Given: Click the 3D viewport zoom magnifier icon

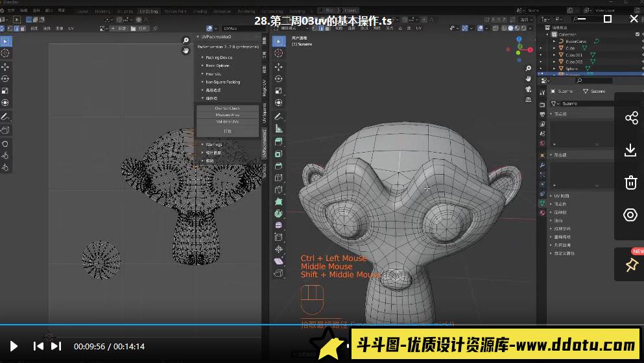Looking at the screenshot, I should (528, 68).
